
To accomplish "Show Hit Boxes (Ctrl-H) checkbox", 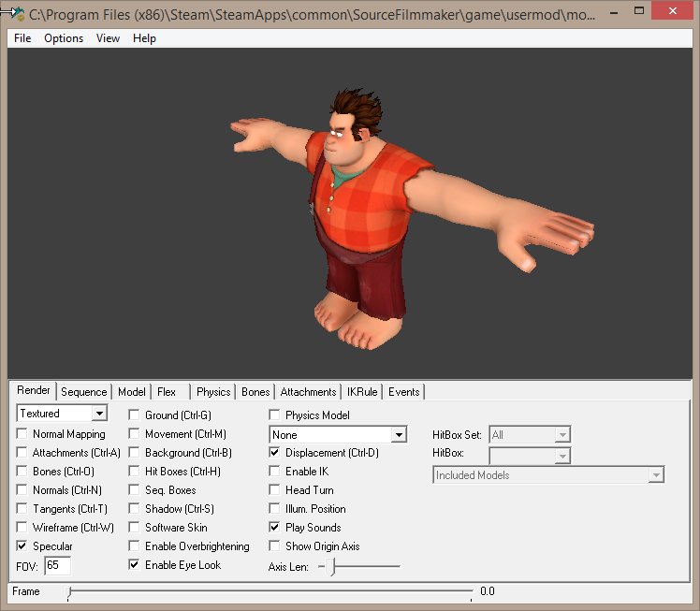I will click(134, 472).
